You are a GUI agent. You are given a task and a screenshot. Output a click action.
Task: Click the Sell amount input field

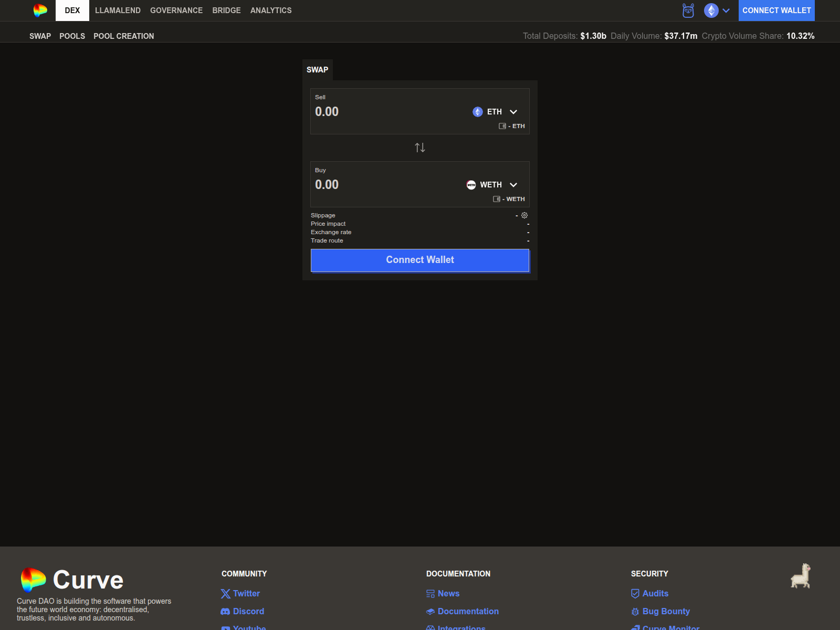tap(388, 112)
